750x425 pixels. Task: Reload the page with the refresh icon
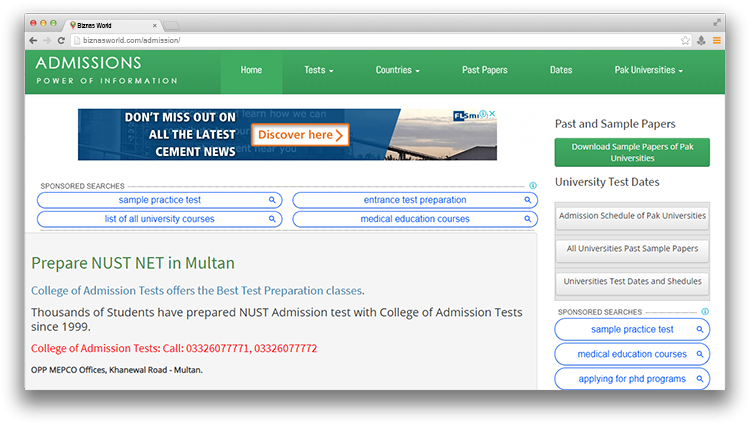tap(61, 40)
